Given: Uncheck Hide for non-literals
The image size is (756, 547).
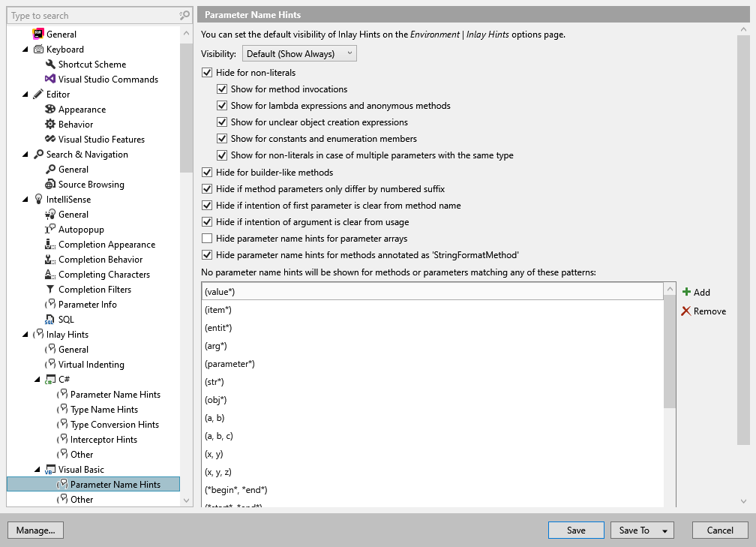Looking at the screenshot, I should tap(206, 73).
